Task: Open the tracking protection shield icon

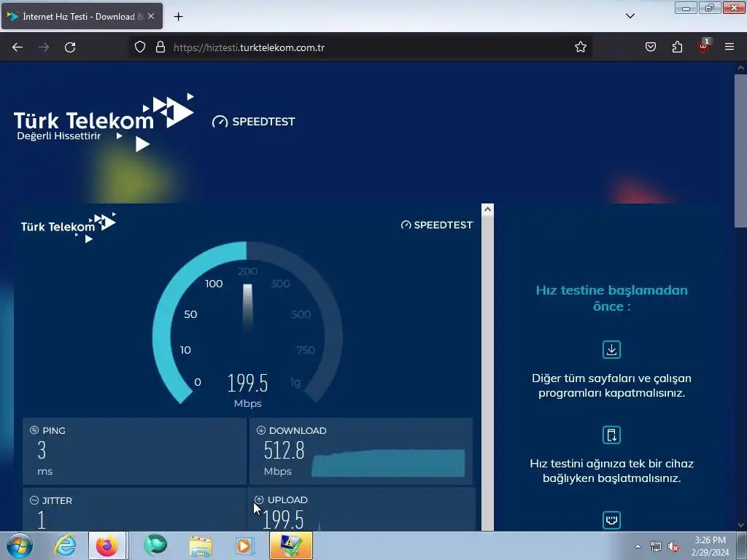Action: 139,47
